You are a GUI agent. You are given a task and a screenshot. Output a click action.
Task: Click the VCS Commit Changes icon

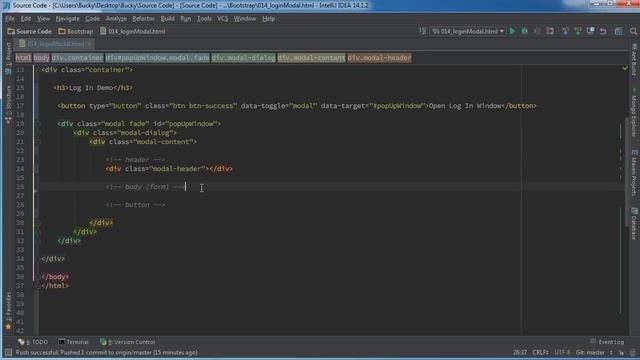click(578, 31)
